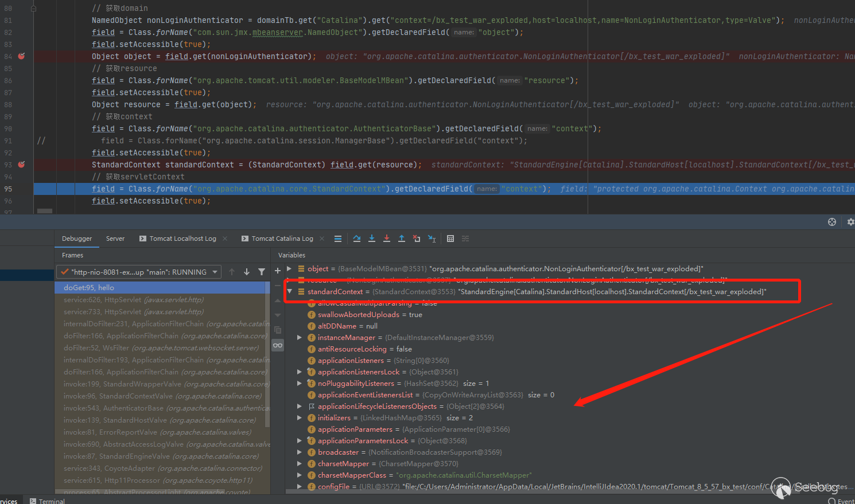The image size is (855, 504).
Task: Toggle the breakpoint on line 84
Action: click(x=21, y=56)
